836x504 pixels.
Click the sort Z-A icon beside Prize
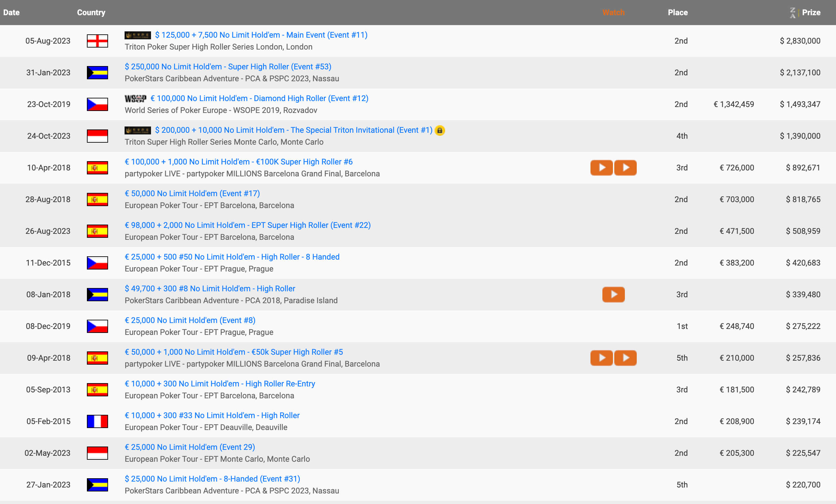(x=793, y=13)
